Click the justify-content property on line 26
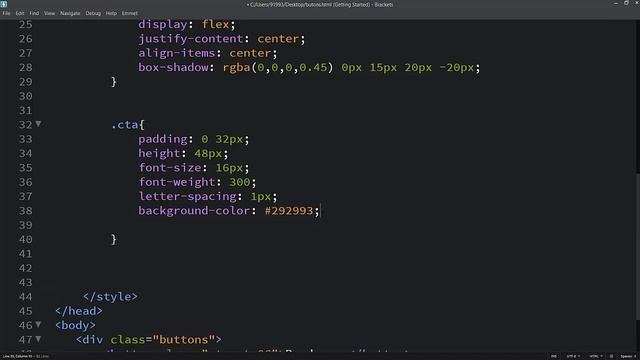Image resolution: width=640 pixels, height=360 pixels. coord(191,39)
